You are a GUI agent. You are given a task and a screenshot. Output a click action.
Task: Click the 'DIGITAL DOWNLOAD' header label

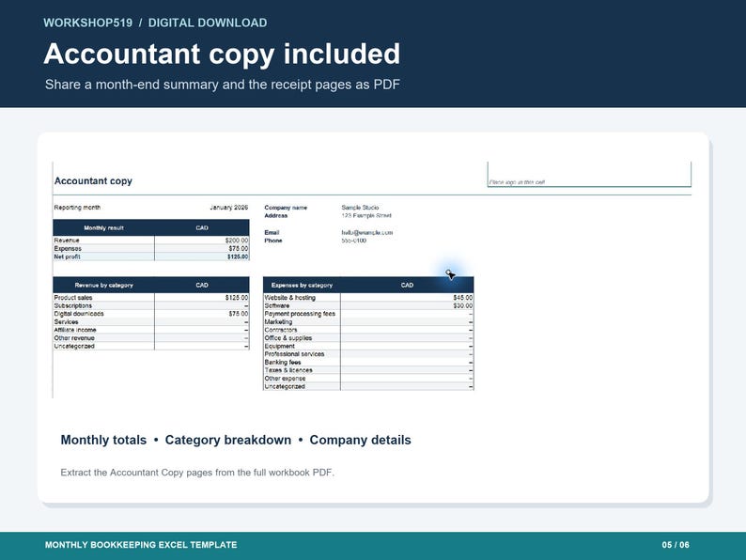208,23
